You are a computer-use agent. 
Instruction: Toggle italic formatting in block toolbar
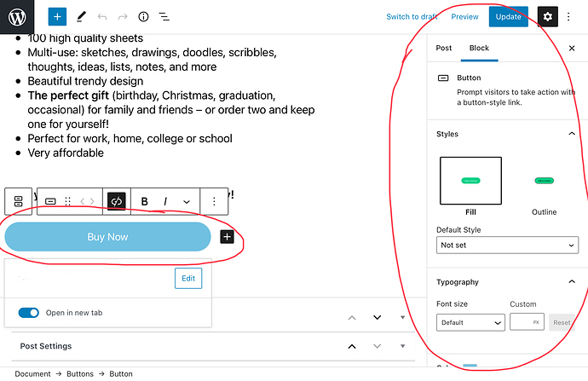click(x=165, y=201)
